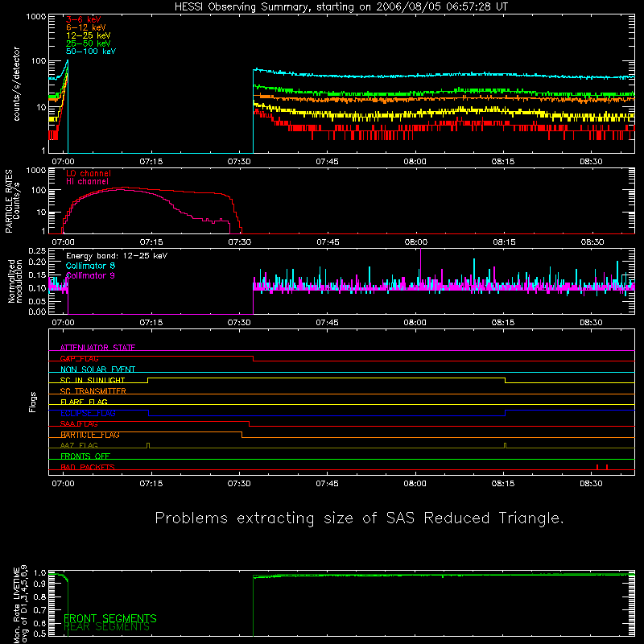The height and width of the screenshot is (644, 644).
Task: Click the 0.25 tick value on the modulation axis
Action: click(37, 251)
